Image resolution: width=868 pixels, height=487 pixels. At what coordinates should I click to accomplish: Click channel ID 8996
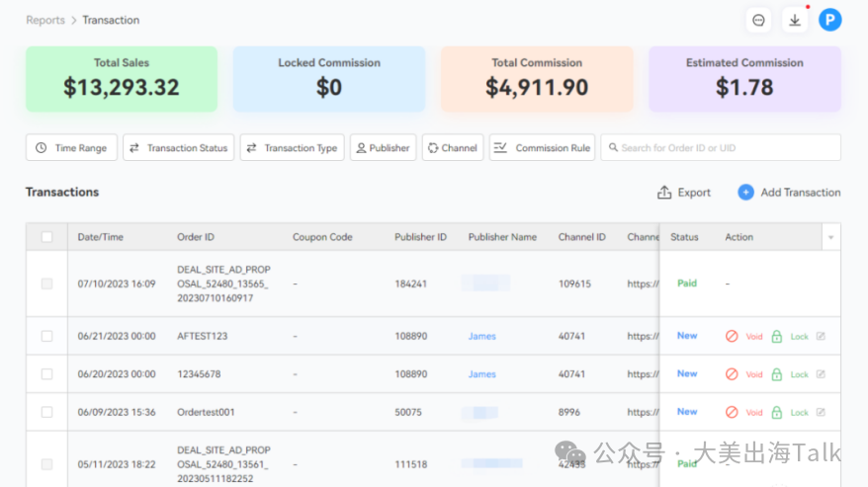click(x=569, y=412)
